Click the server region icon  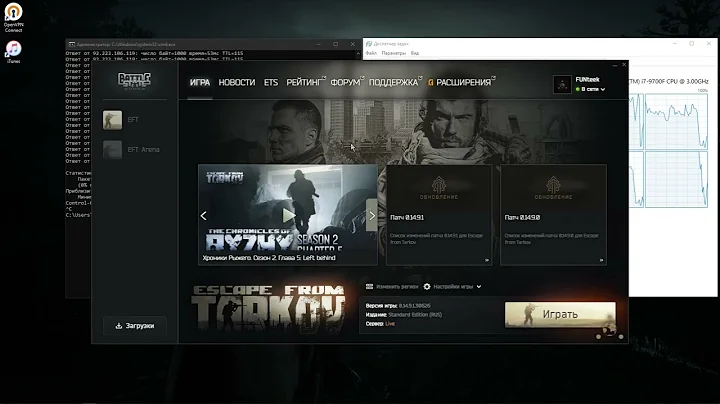pyautogui.click(x=369, y=286)
